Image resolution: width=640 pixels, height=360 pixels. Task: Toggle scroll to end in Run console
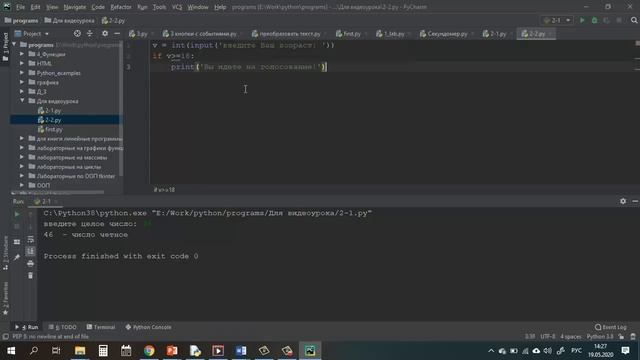pos(30,251)
